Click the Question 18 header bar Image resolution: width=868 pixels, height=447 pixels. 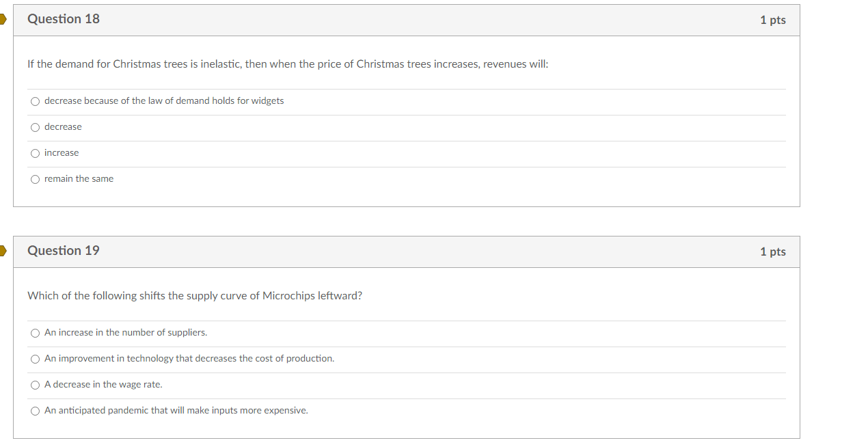[x=410, y=20]
